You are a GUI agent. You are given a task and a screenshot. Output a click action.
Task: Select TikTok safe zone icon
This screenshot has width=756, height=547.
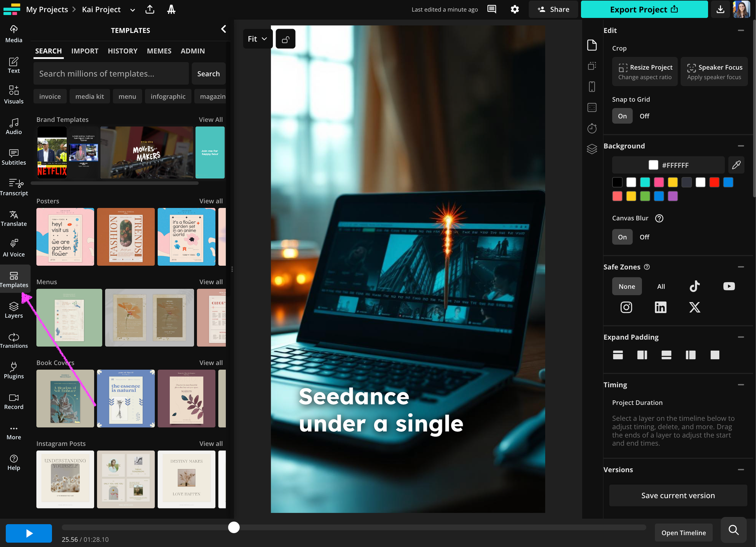[x=694, y=286]
